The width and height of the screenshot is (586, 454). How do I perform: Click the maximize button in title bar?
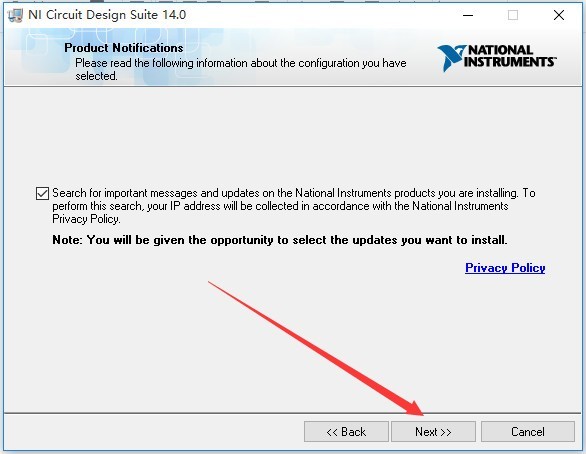pyautogui.click(x=513, y=15)
